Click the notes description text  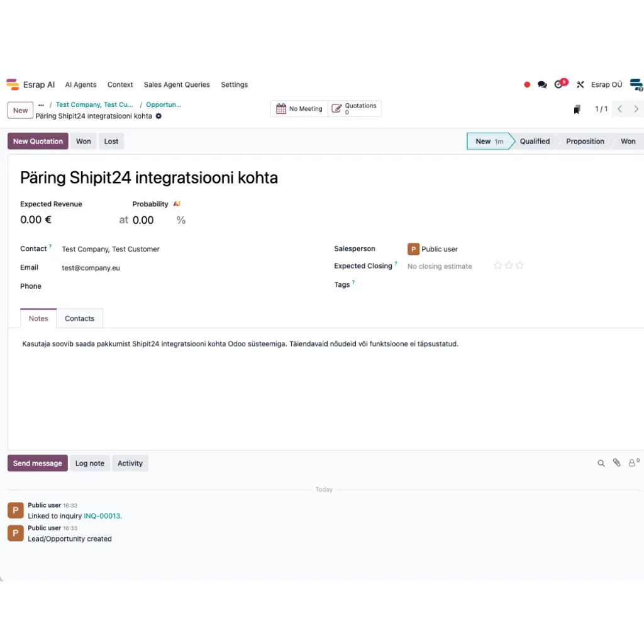240,344
